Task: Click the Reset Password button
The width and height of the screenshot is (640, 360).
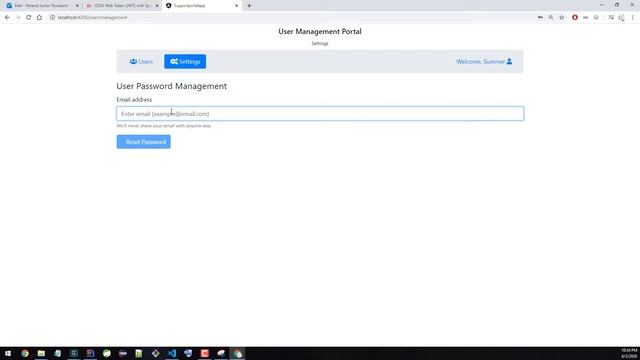Action: (x=144, y=142)
